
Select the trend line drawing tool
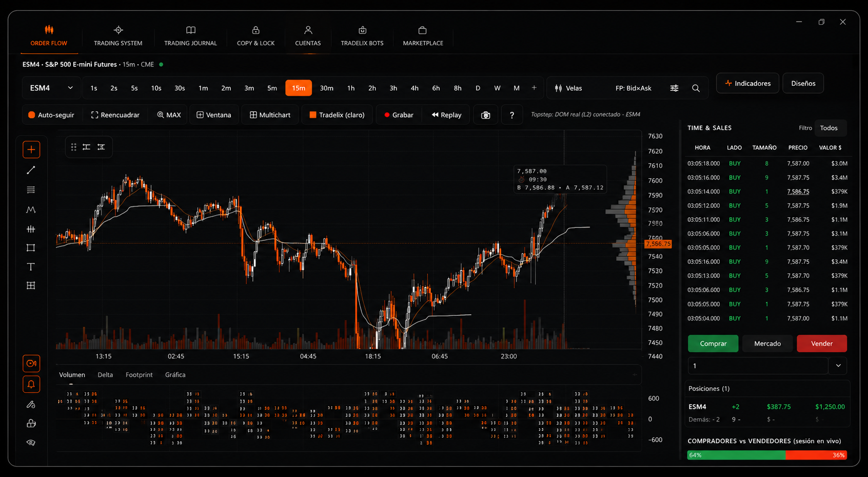[31, 170]
